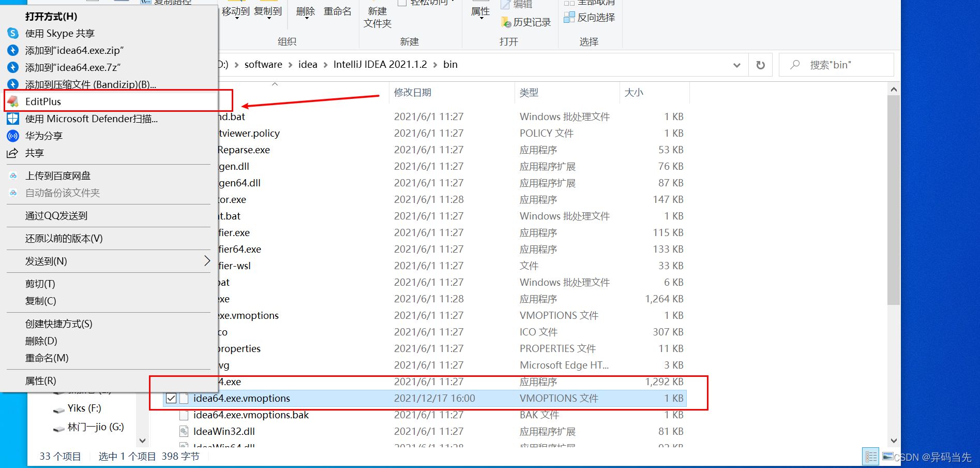Screen dimensions: 980x468
Task: Click the Skype icon in context menu
Action: tap(13, 33)
